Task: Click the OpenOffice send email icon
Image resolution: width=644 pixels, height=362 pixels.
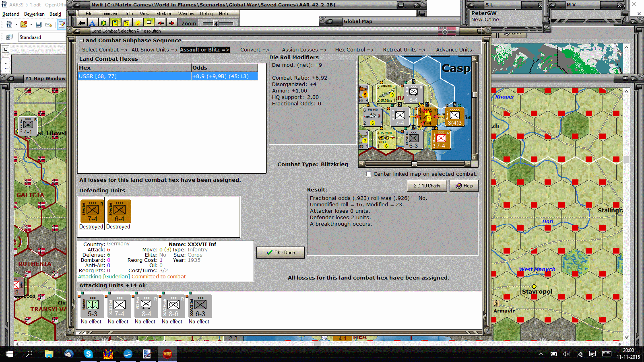Action: 49,25
